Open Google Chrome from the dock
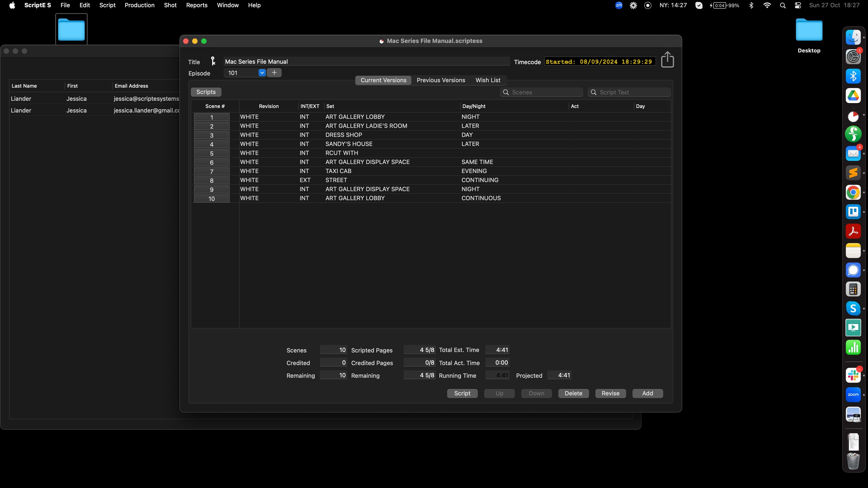 (x=853, y=192)
